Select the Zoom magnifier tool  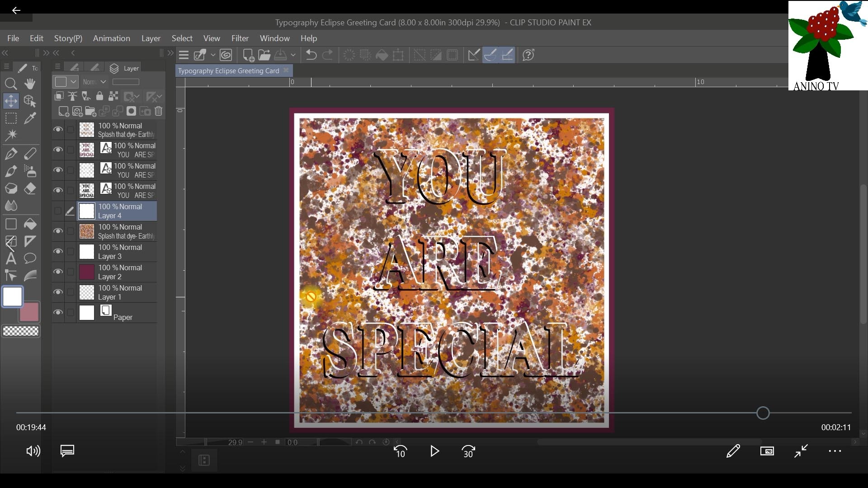tap(11, 84)
